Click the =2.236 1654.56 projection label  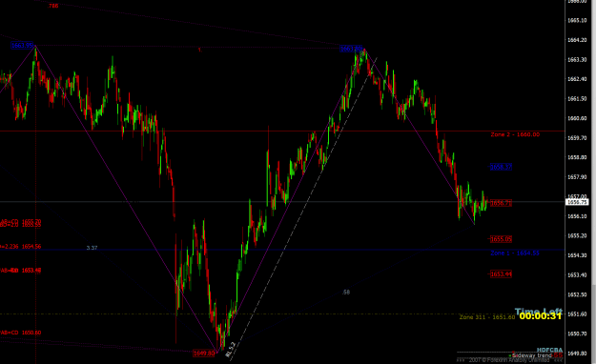[x=21, y=247]
